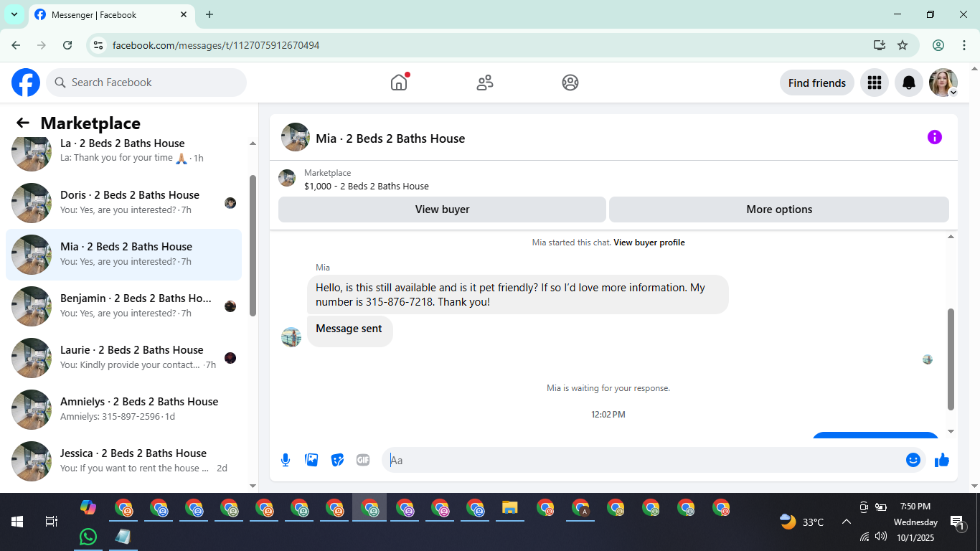The height and width of the screenshot is (551, 980).
Task: Open the Amnielys conversation
Action: point(123,410)
